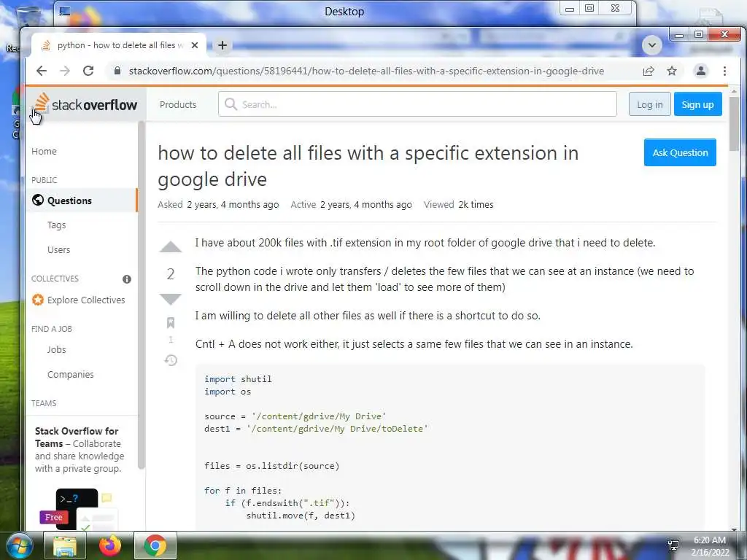The width and height of the screenshot is (747, 560).
Task: Click the Sign up button
Action: click(697, 104)
